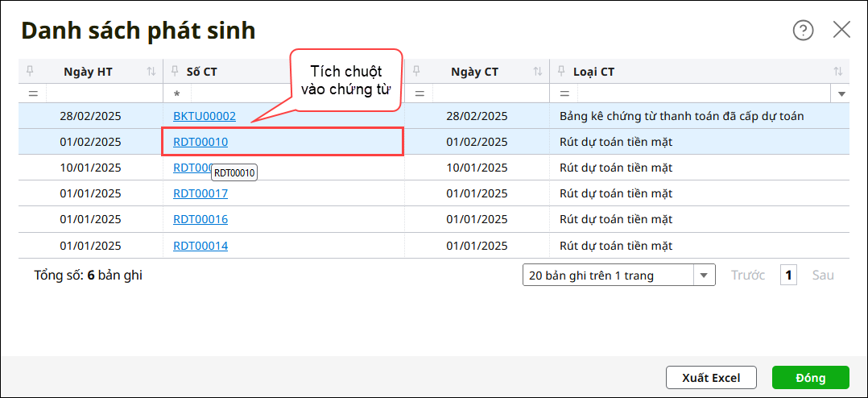Go to previous page Trước
868x398 pixels.
(x=748, y=275)
